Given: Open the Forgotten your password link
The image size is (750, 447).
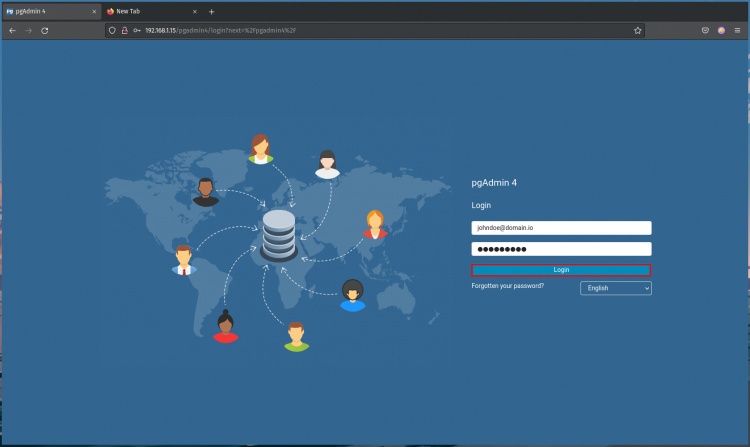Looking at the screenshot, I should [508, 286].
